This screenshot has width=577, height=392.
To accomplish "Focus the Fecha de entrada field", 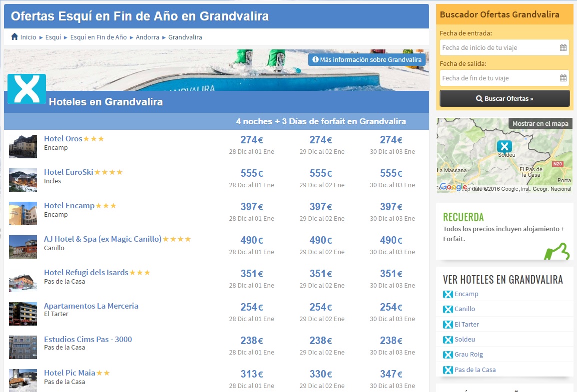I will coord(504,47).
